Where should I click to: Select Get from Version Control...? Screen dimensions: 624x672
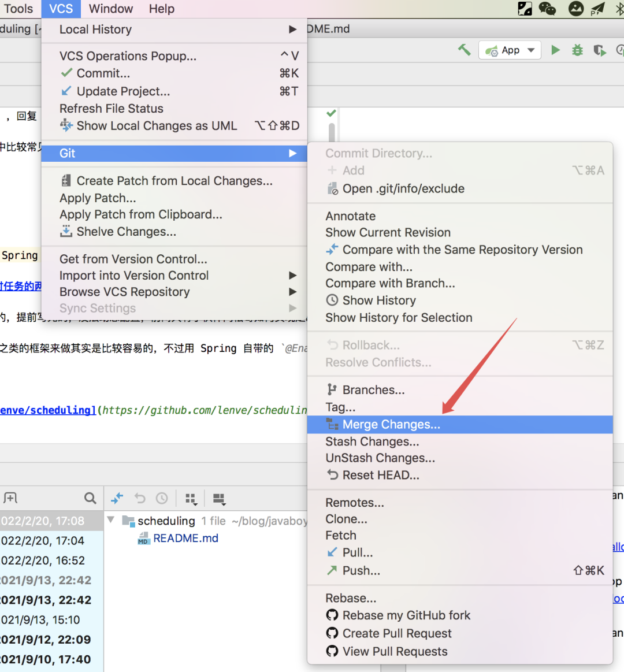174,259
